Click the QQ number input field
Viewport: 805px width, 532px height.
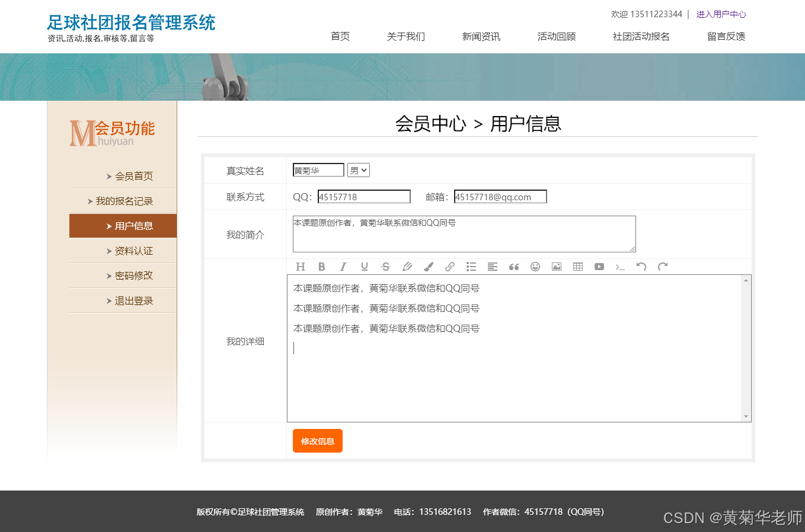[364, 197]
